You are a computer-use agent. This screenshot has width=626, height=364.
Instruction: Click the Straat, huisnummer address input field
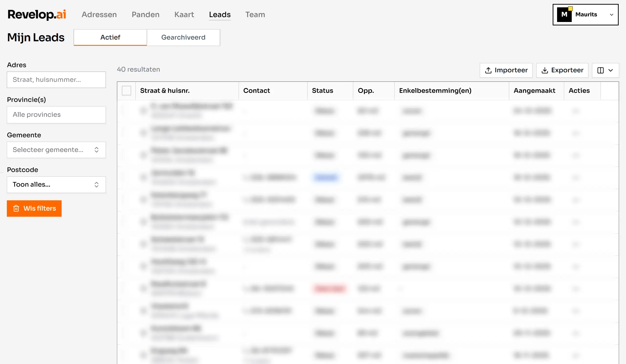56,80
